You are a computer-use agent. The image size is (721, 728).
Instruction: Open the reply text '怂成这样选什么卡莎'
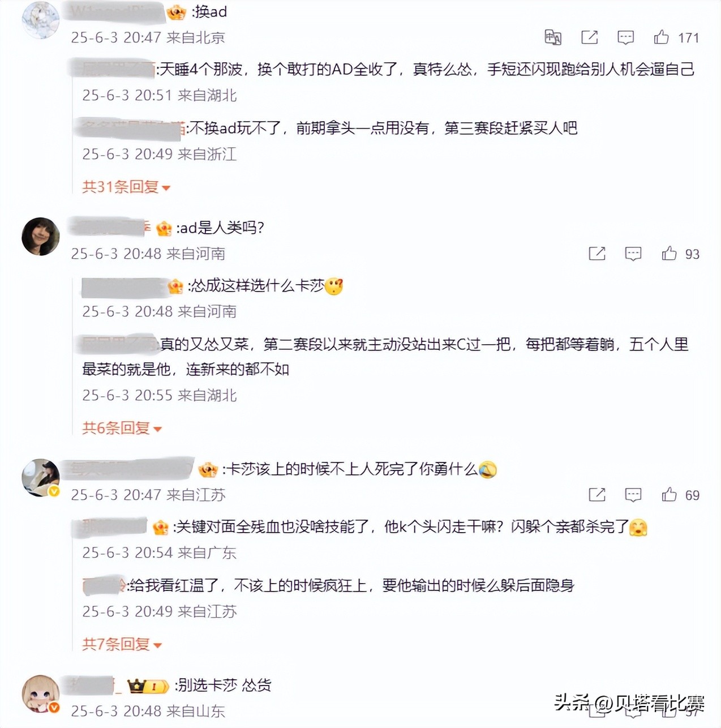[257, 286]
